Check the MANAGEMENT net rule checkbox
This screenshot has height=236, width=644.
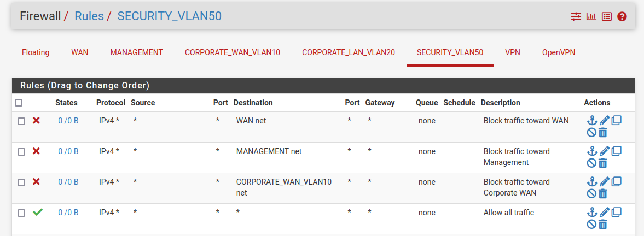click(x=21, y=152)
